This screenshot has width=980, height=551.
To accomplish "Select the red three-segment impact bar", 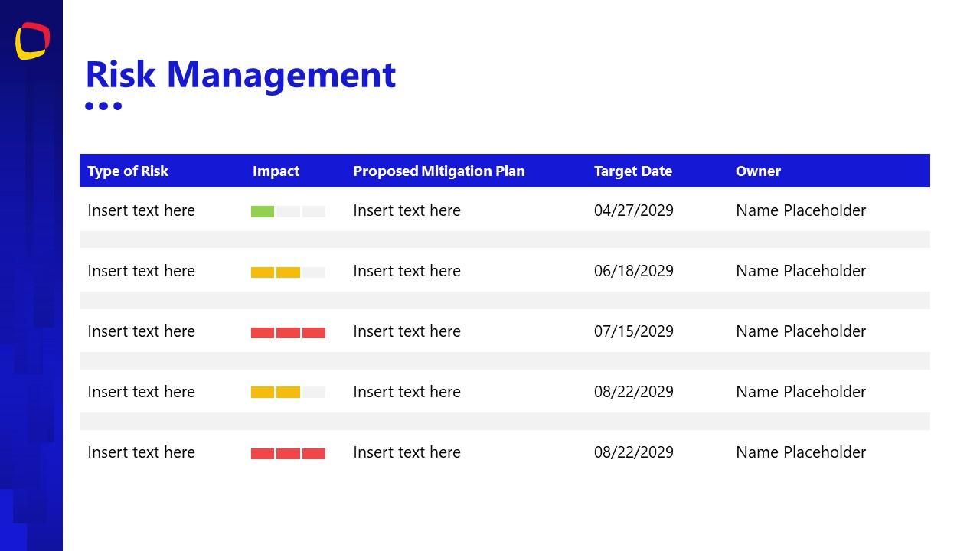I will 288,331.
